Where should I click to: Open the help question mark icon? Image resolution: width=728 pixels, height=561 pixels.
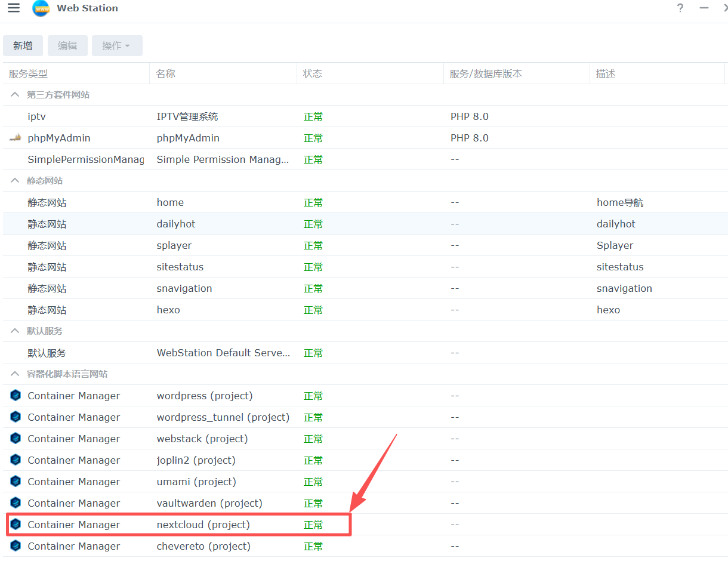click(680, 8)
